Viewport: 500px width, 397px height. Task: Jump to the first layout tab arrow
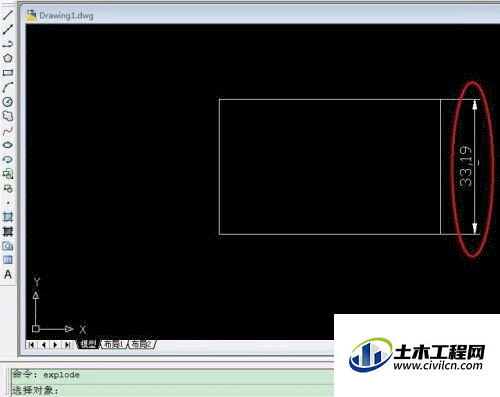tap(32, 345)
